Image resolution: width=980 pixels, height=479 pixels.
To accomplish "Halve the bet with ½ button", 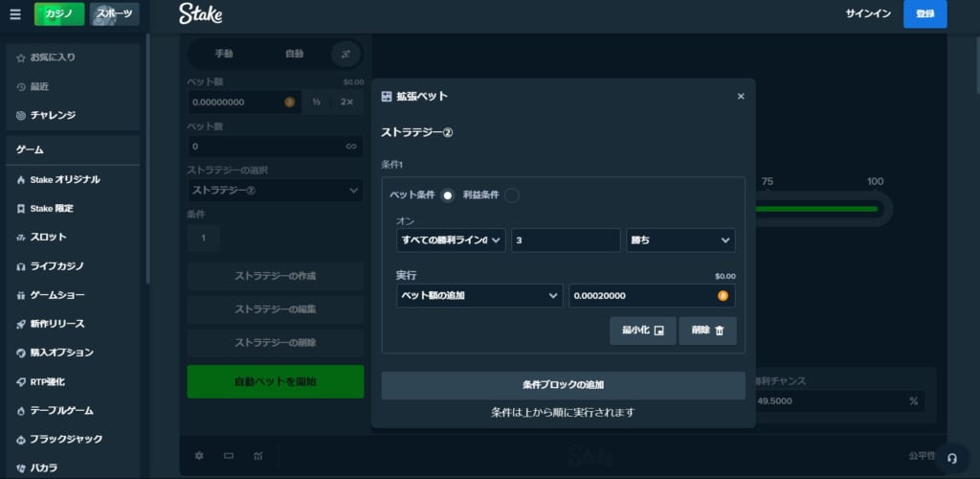I will [x=316, y=102].
